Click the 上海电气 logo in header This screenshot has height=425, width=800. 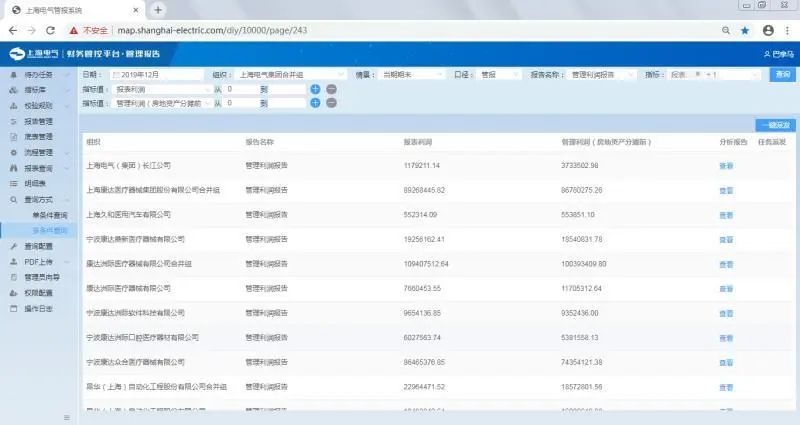point(34,54)
